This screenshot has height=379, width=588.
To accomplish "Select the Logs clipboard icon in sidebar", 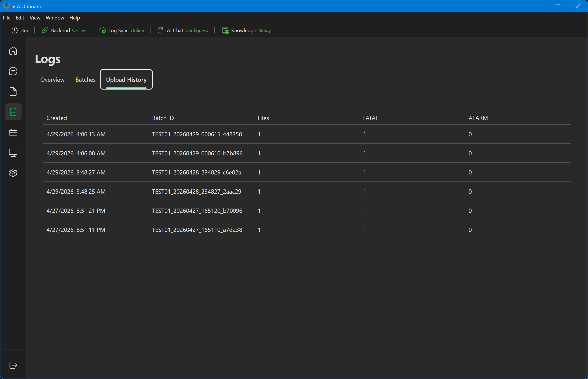I will click(13, 112).
